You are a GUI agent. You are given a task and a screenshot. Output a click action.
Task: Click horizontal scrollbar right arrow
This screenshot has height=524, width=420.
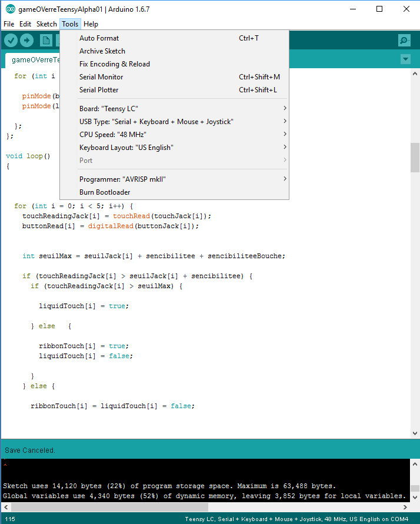click(x=405, y=507)
